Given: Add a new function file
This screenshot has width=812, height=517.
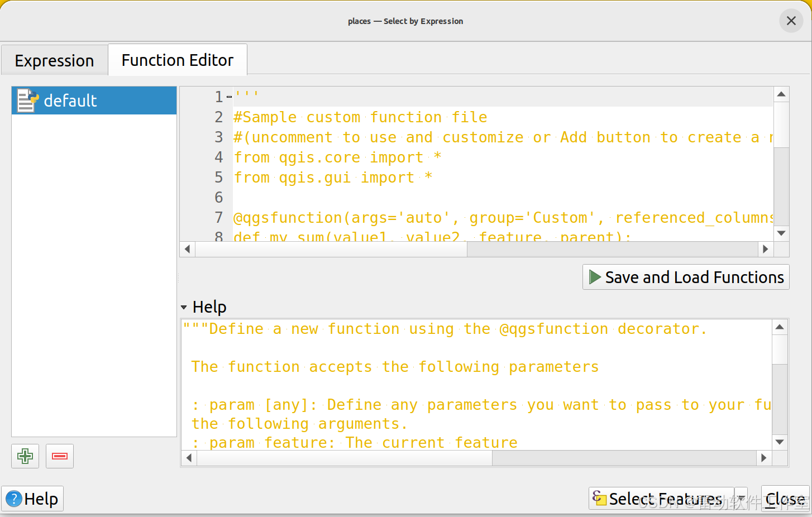Looking at the screenshot, I should click(25, 456).
